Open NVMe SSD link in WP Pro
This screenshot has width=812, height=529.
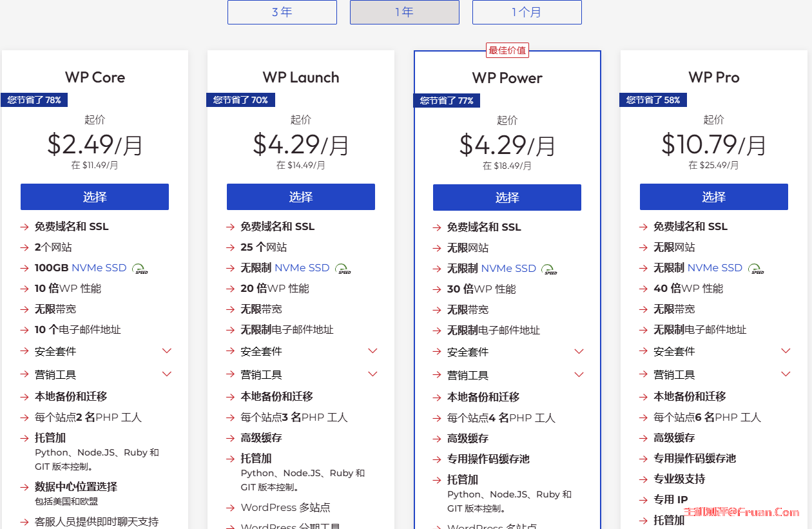tap(715, 268)
